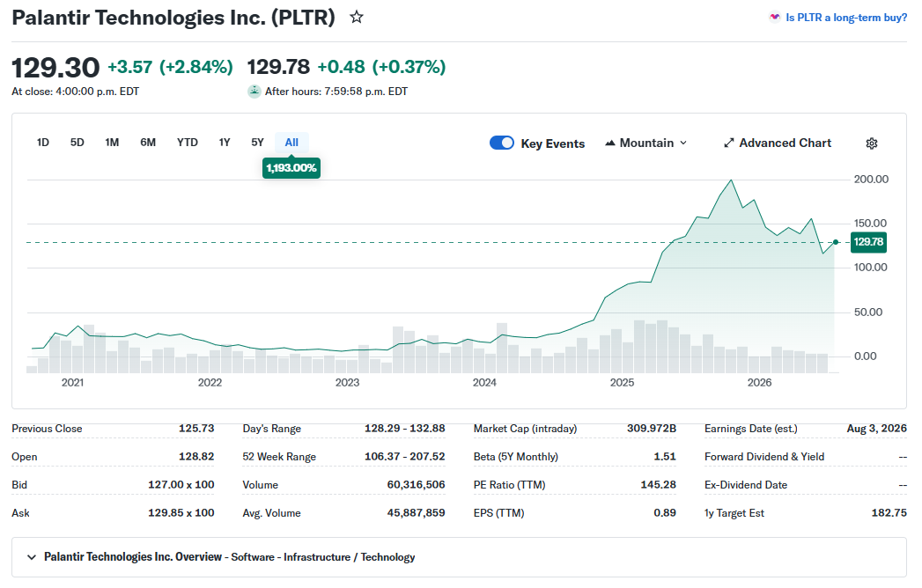Toggle the Key Events switch off
This screenshot has width=922, height=588.
tap(502, 143)
